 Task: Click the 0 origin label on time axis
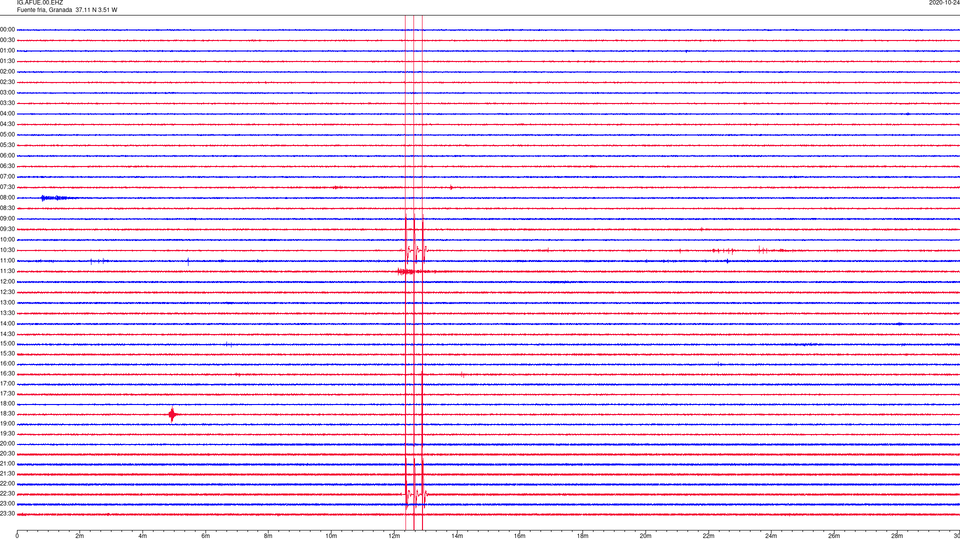point(17,536)
